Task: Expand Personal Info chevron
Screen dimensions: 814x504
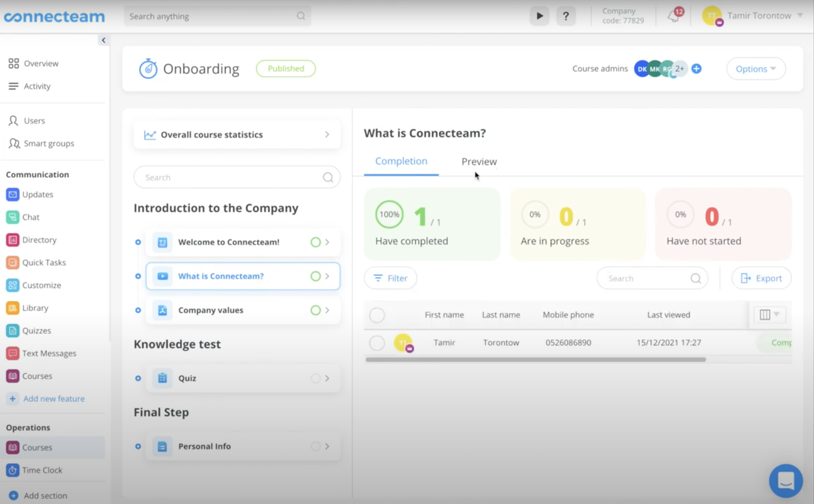Action: tap(327, 447)
